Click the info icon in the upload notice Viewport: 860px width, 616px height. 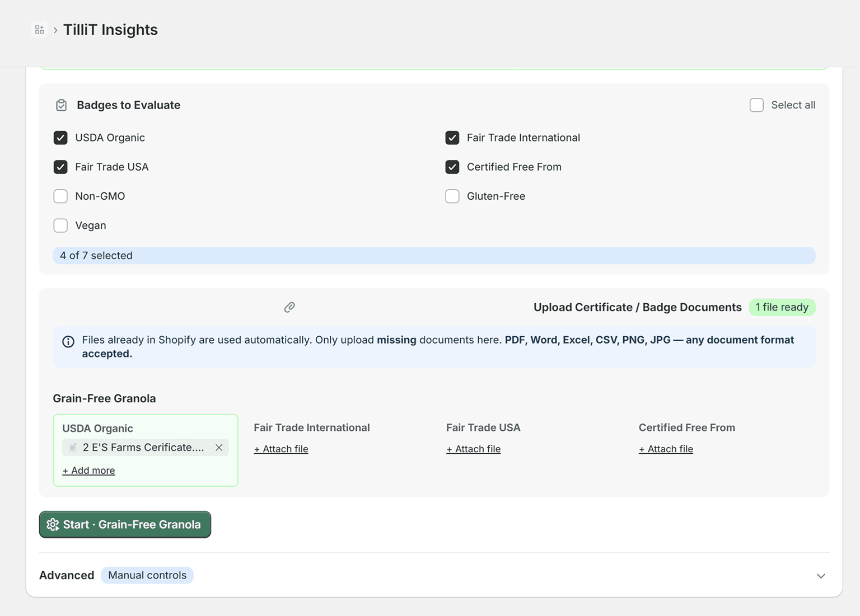(68, 341)
